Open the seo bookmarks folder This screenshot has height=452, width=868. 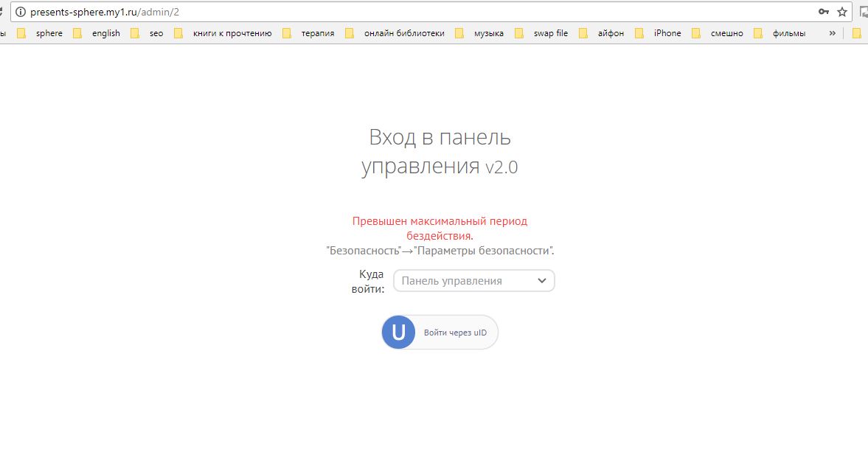click(147, 33)
